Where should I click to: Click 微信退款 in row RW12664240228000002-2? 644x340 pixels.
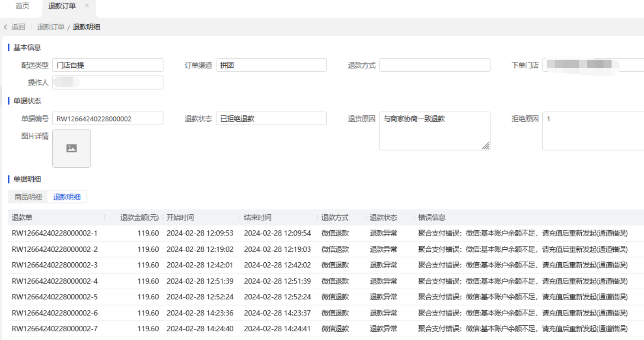[335, 249]
